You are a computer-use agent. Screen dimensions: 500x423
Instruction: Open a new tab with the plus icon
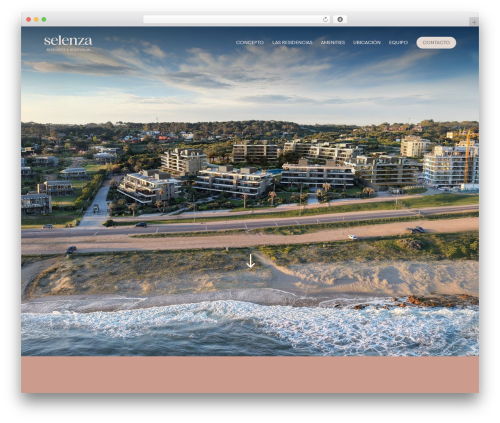pos(474,22)
